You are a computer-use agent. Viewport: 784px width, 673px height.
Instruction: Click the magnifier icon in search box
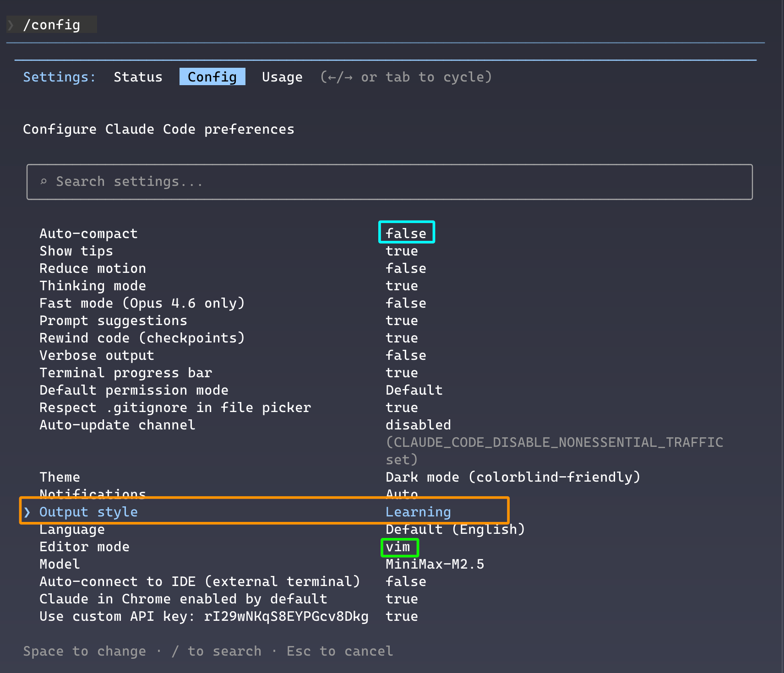pos(44,182)
